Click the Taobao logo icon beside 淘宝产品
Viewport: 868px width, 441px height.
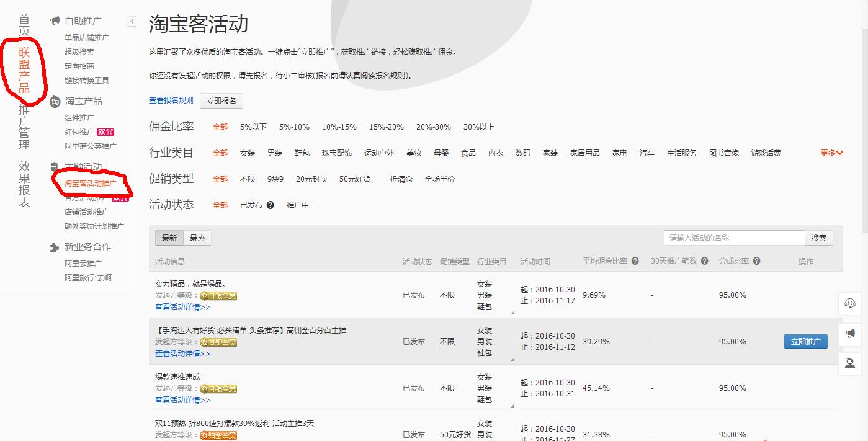click(53, 100)
